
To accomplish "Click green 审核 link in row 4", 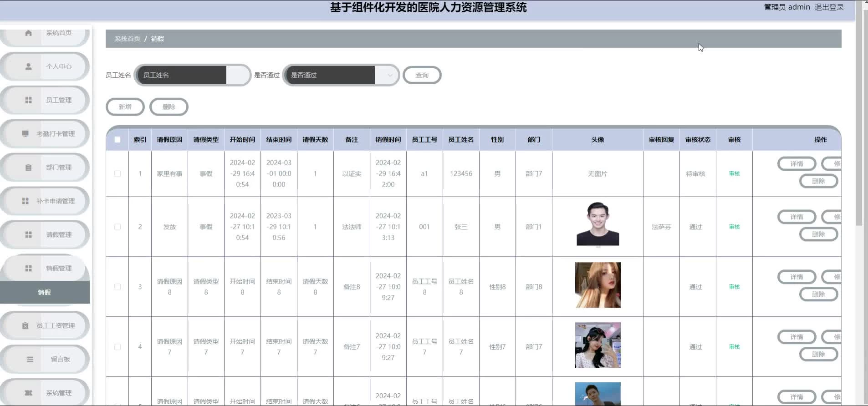I will coord(734,347).
